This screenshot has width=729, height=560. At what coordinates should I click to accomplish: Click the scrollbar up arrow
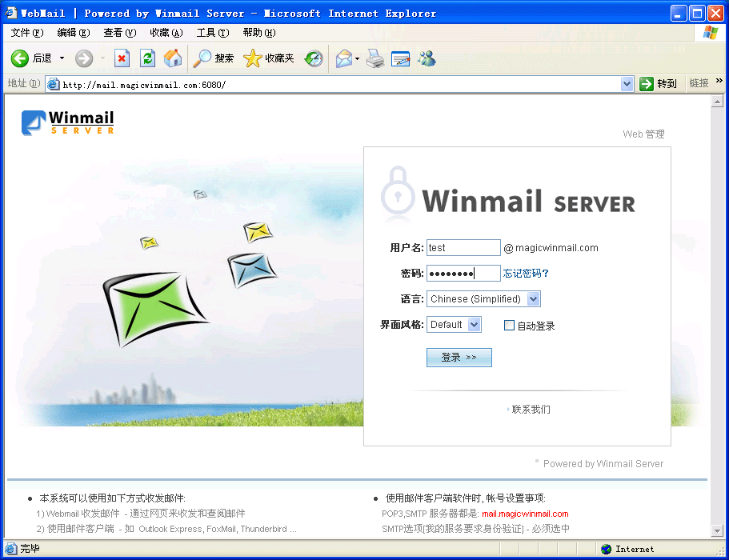tap(717, 101)
